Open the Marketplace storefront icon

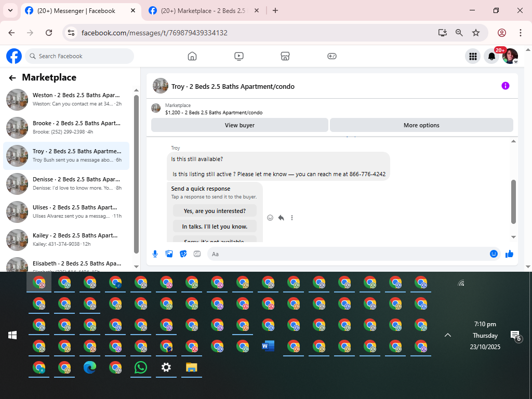(x=285, y=56)
